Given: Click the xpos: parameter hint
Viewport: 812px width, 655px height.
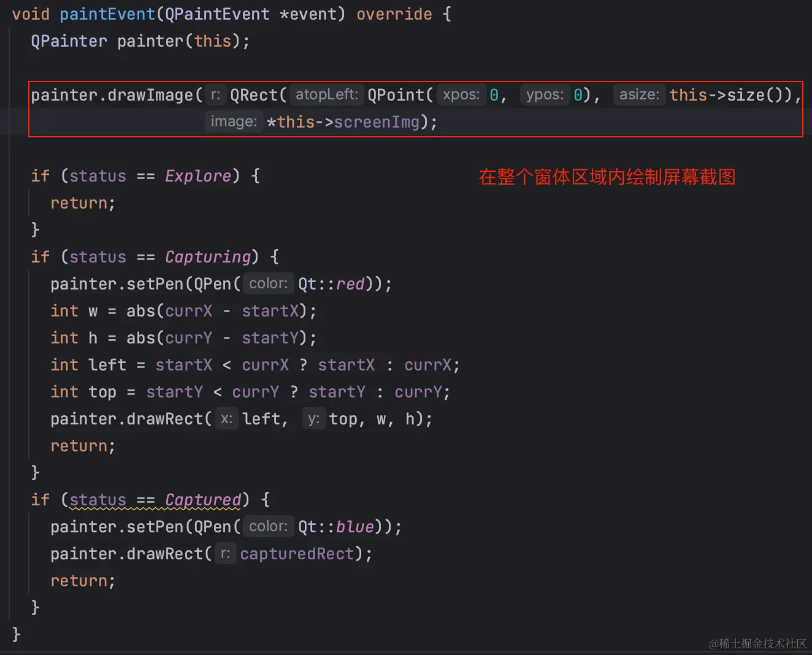Looking at the screenshot, I should tap(461, 94).
